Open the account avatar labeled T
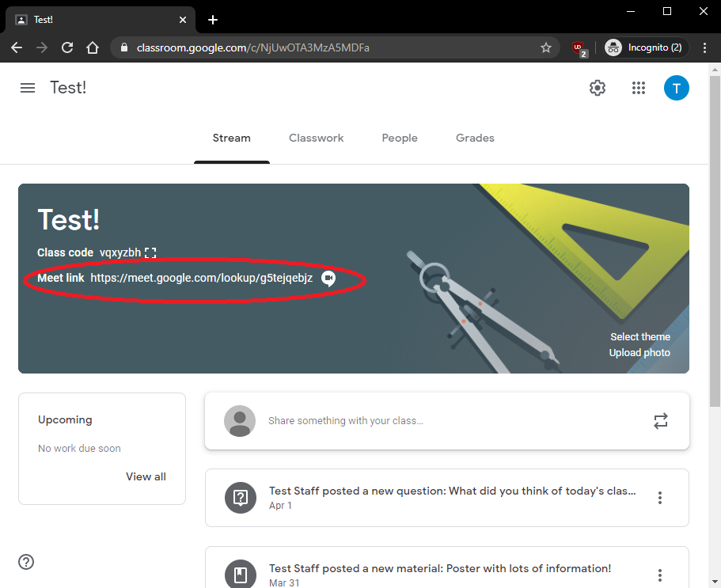This screenshot has height=588, width=721. coord(676,88)
